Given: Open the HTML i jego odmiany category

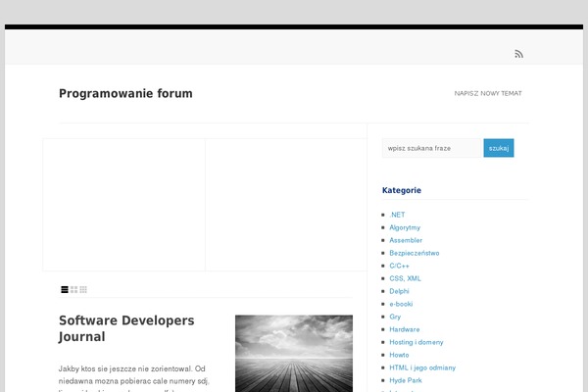Looking at the screenshot, I should point(422,368).
